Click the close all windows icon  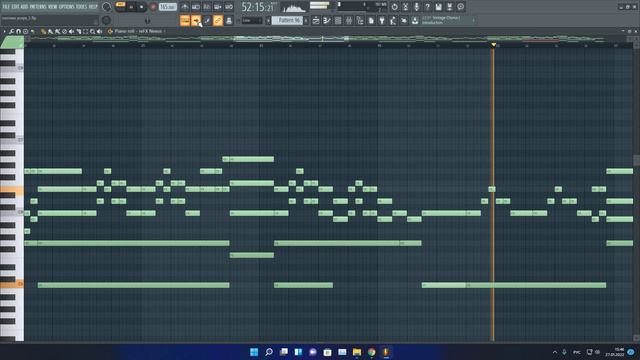[x=404, y=20]
